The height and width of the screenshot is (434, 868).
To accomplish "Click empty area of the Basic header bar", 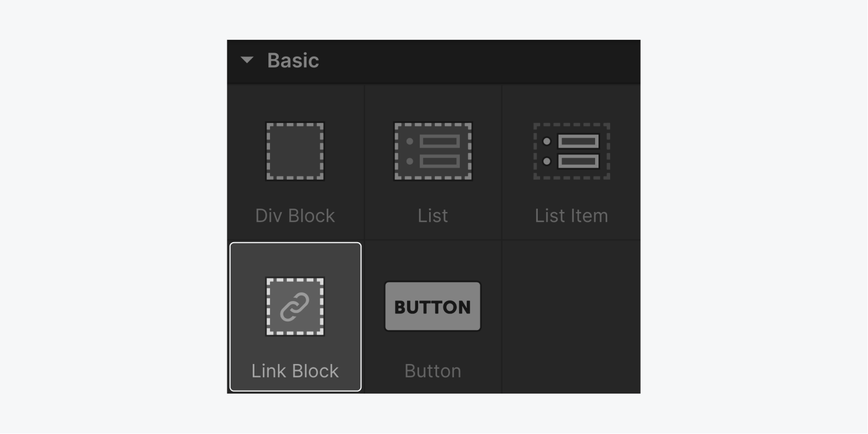I will pyautogui.click(x=480, y=61).
